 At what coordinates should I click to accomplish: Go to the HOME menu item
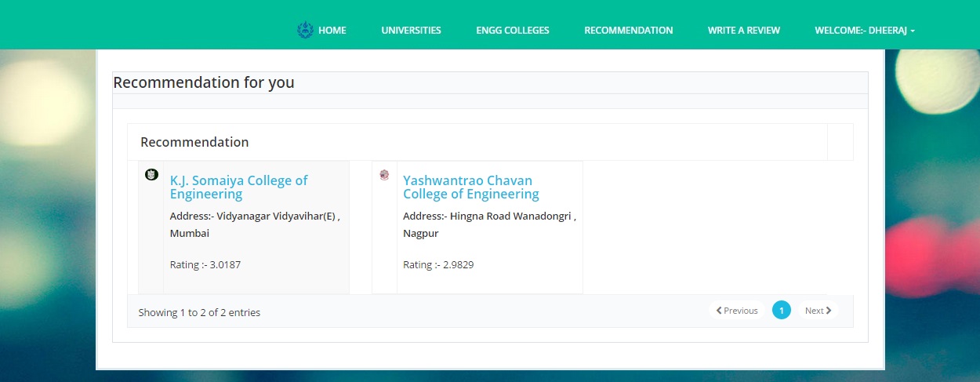[x=332, y=30]
